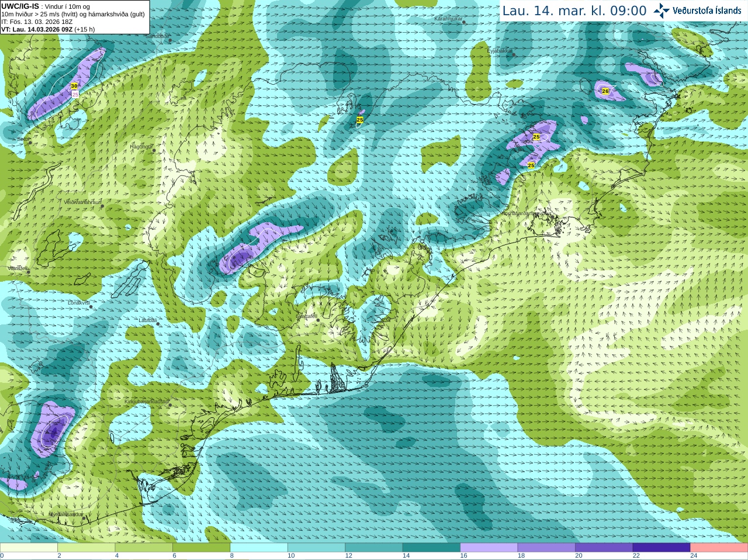
Task: Click the scale value 16 on the colorbar
Action: (463, 556)
